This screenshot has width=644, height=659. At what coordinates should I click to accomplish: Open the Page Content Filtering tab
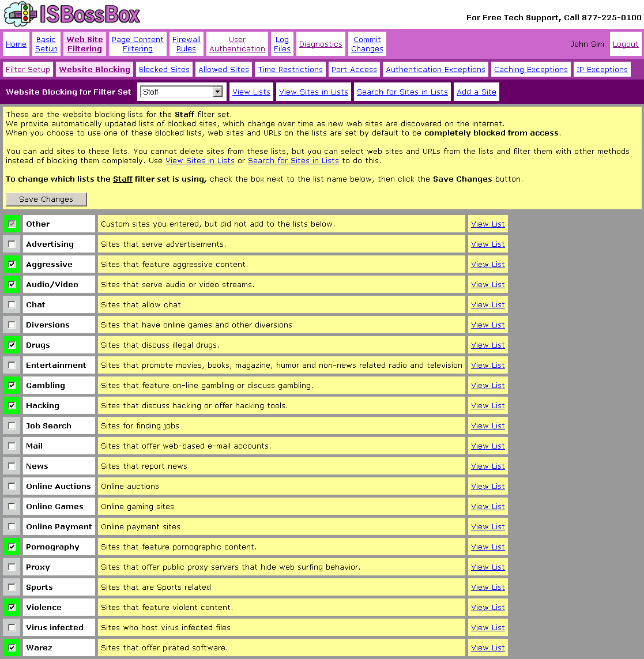[138, 44]
